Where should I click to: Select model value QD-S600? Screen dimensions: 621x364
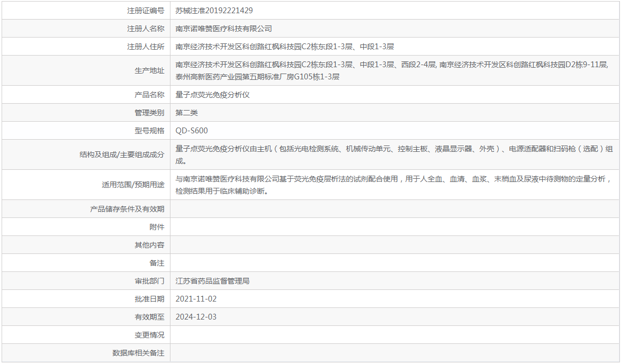192,131
